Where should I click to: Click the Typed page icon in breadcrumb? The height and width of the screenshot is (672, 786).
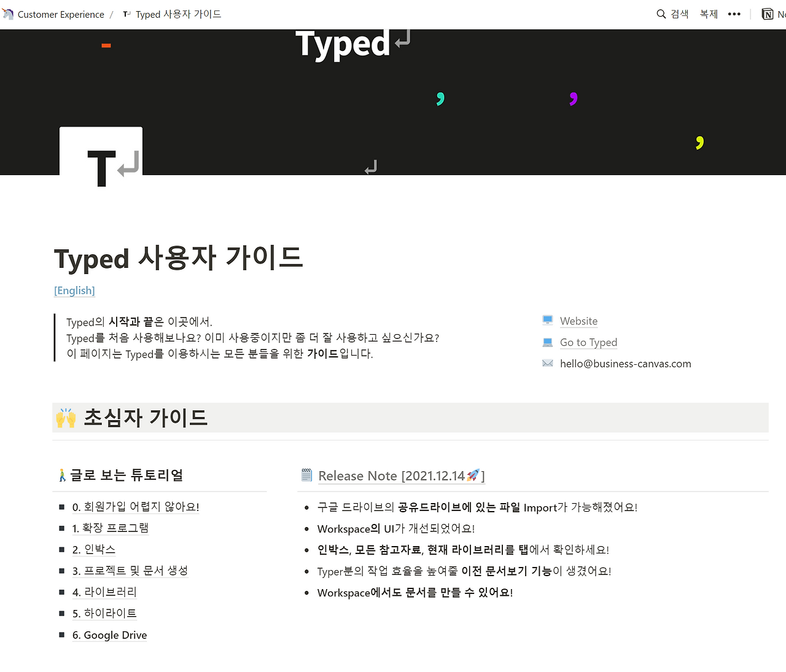click(126, 14)
